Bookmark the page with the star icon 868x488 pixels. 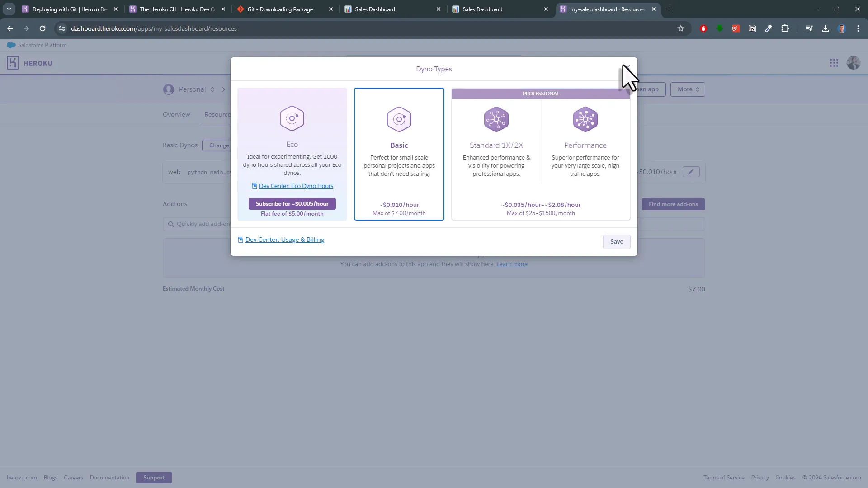[681, 28]
